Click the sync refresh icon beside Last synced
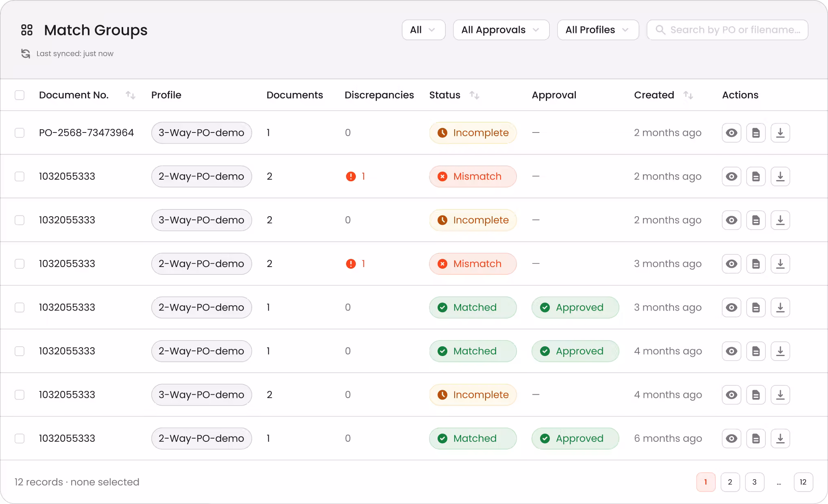Viewport: 828px width, 504px height. point(26,54)
